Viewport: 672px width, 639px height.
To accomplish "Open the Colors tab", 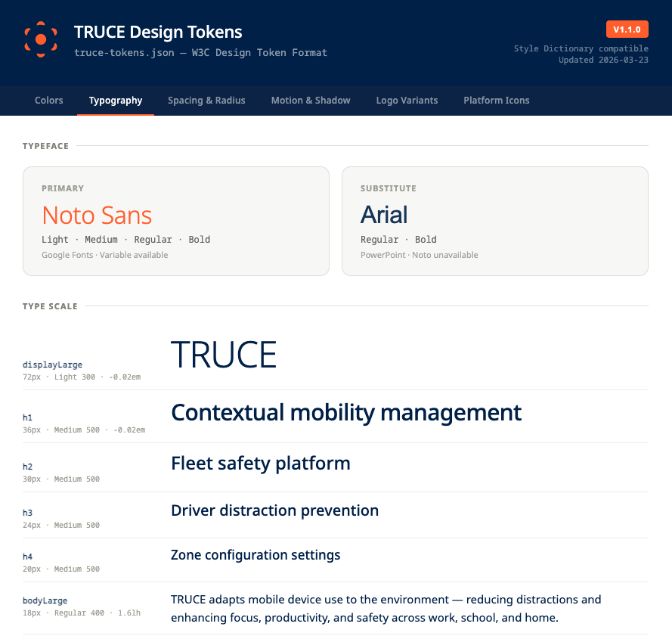I will 49,101.
